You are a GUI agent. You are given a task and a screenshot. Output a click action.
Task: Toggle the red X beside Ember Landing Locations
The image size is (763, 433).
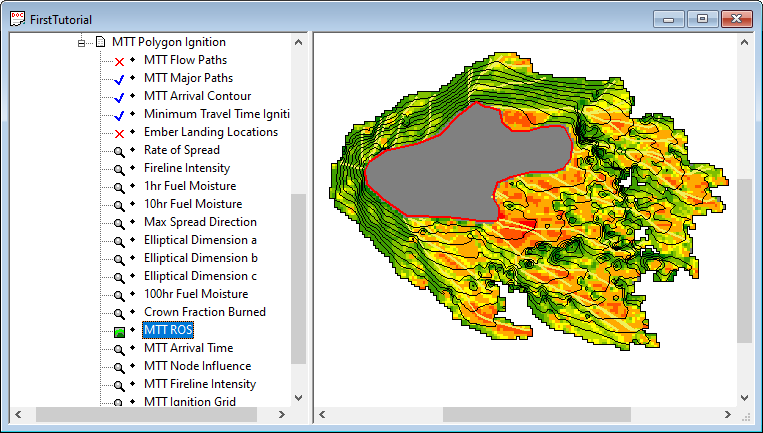click(x=119, y=133)
